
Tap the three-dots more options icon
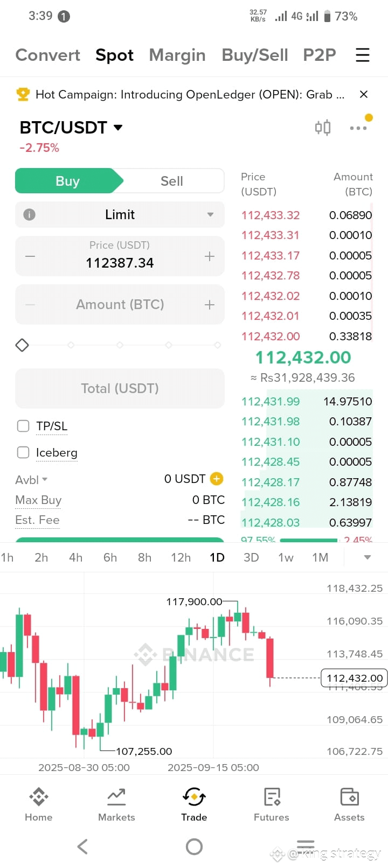[358, 128]
